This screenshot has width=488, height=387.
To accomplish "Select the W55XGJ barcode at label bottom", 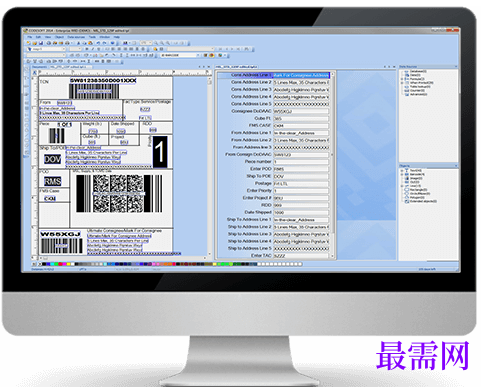I will click(x=61, y=246).
